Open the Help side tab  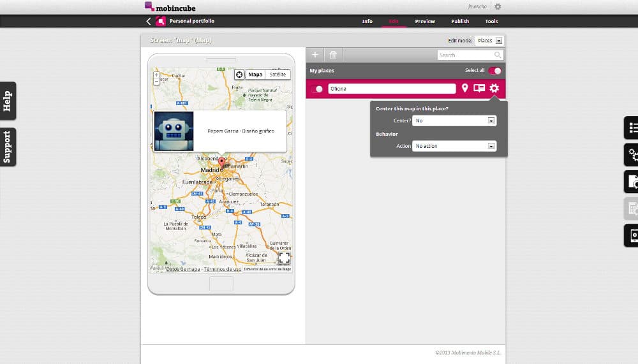(x=8, y=101)
